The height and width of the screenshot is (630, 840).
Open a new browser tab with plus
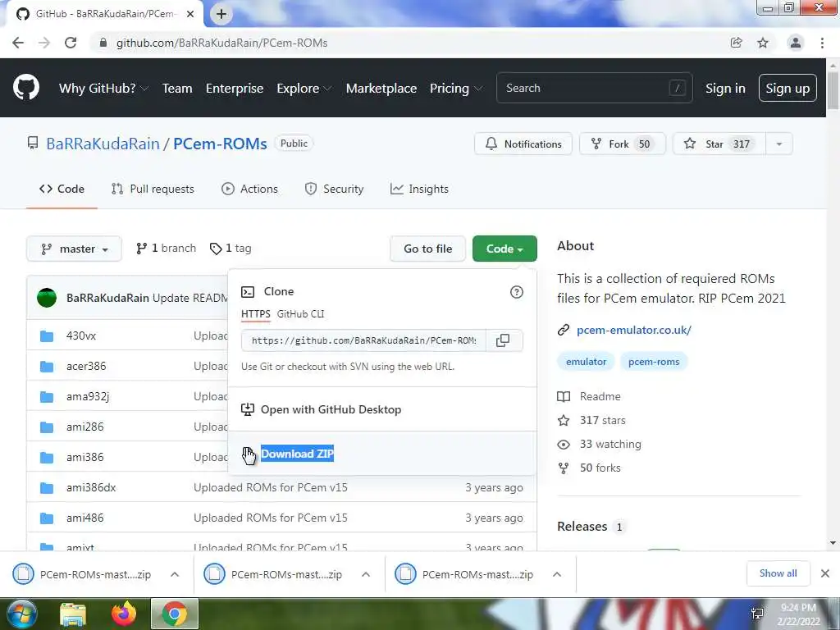tap(221, 14)
